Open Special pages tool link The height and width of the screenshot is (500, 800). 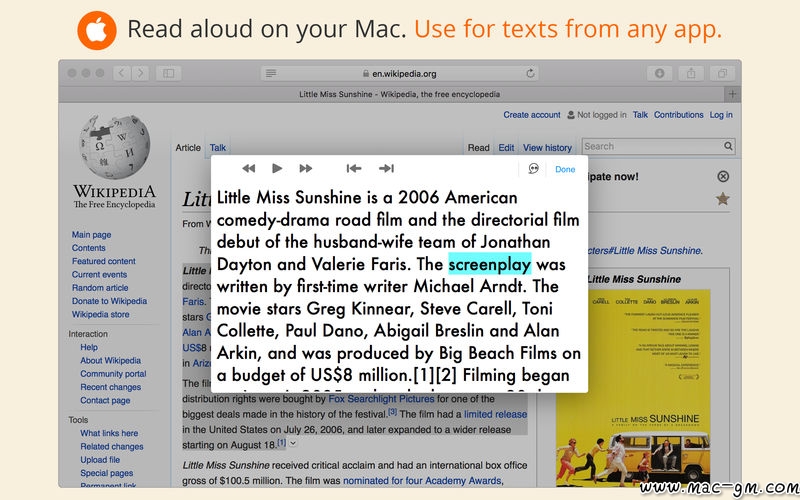(107, 473)
